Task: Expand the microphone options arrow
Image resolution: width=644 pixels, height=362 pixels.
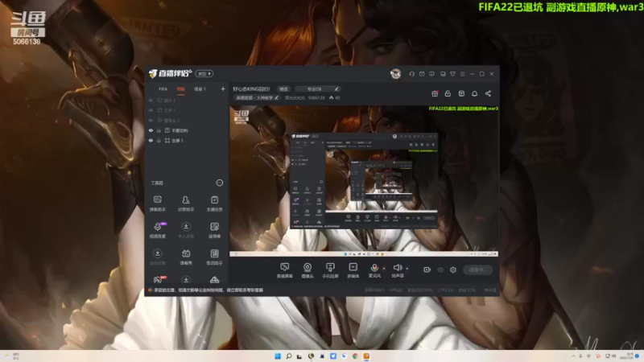Action: click(384, 269)
